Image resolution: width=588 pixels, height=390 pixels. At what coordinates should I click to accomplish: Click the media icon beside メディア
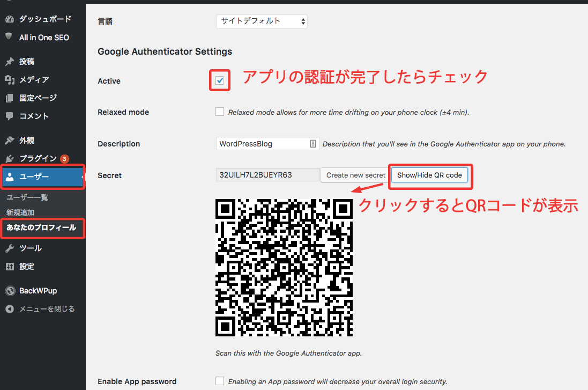[x=9, y=80]
